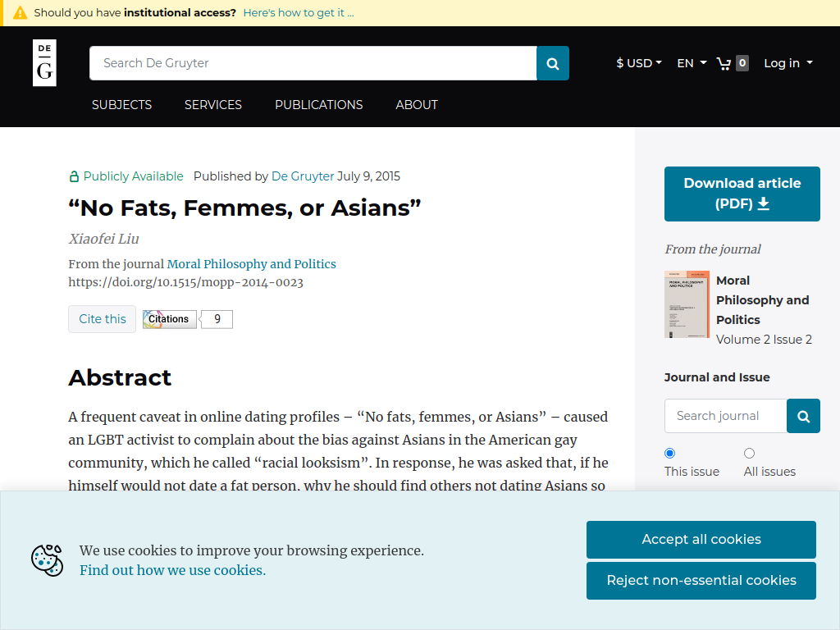840x630 pixels.
Task: Open the shopping cart icon
Action: click(x=724, y=63)
